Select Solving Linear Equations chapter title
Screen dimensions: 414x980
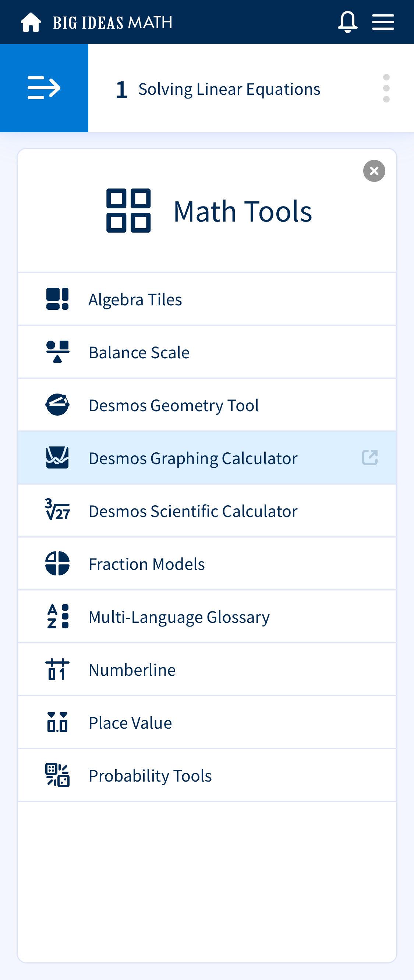[x=229, y=89]
